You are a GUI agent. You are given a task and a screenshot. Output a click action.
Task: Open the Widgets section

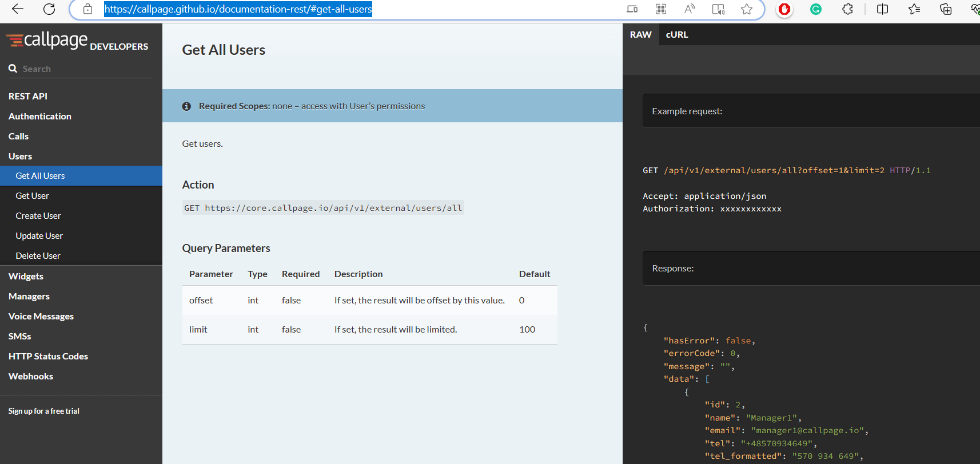point(26,276)
